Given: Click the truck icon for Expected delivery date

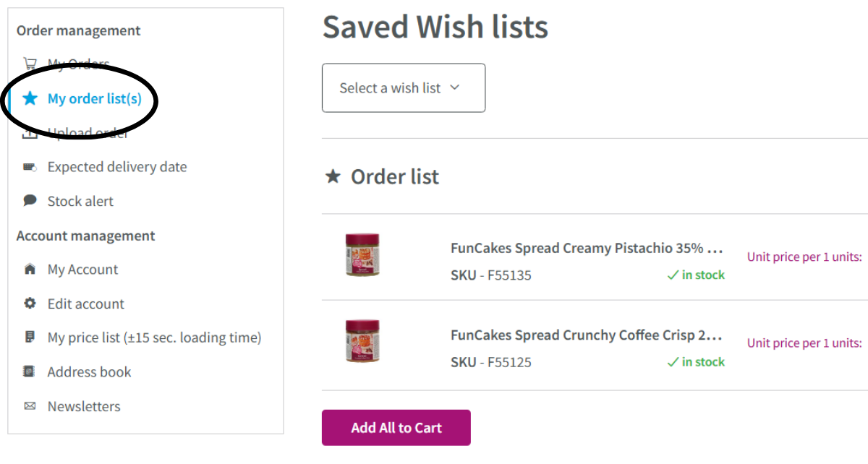Looking at the screenshot, I should (x=30, y=167).
